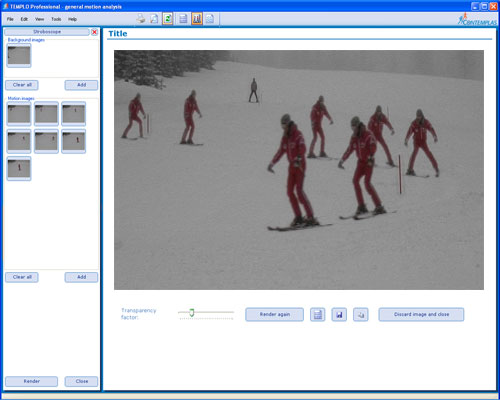The height and width of the screenshot is (400, 500).
Task: Click Clear all below the Motion images list
Action: tap(22, 277)
